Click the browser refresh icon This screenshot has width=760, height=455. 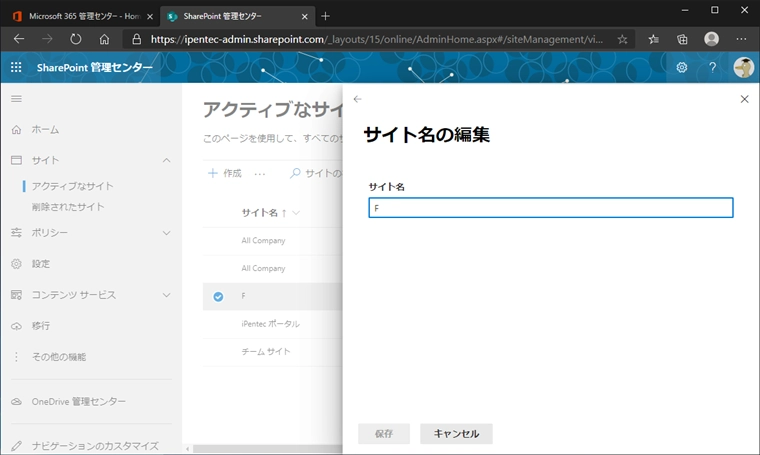[76, 39]
